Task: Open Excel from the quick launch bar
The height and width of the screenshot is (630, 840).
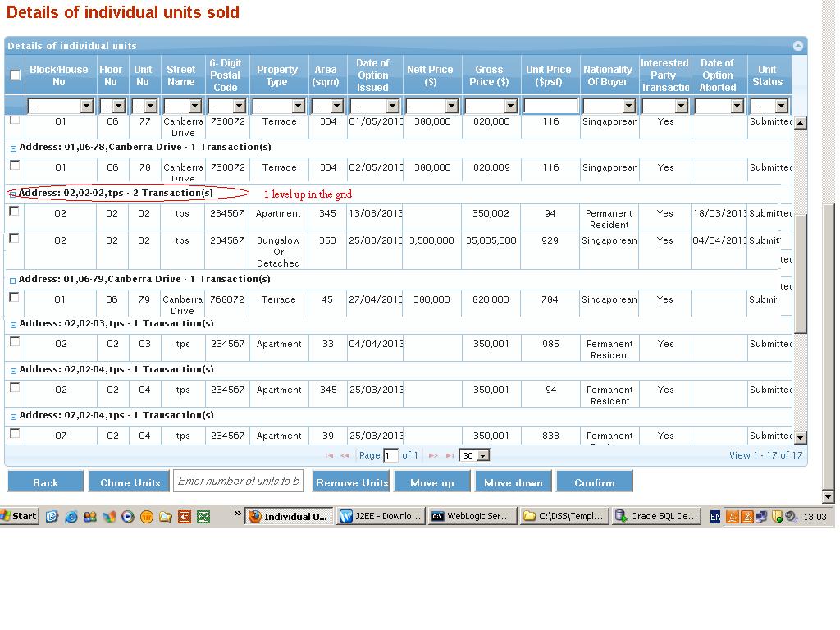Action: pyautogui.click(x=203, y=517)
